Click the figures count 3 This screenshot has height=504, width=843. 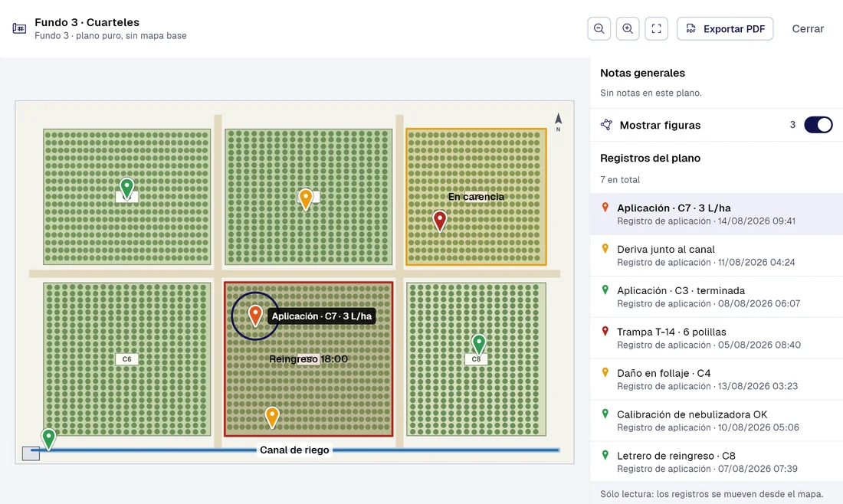click(x=792, y=125)
